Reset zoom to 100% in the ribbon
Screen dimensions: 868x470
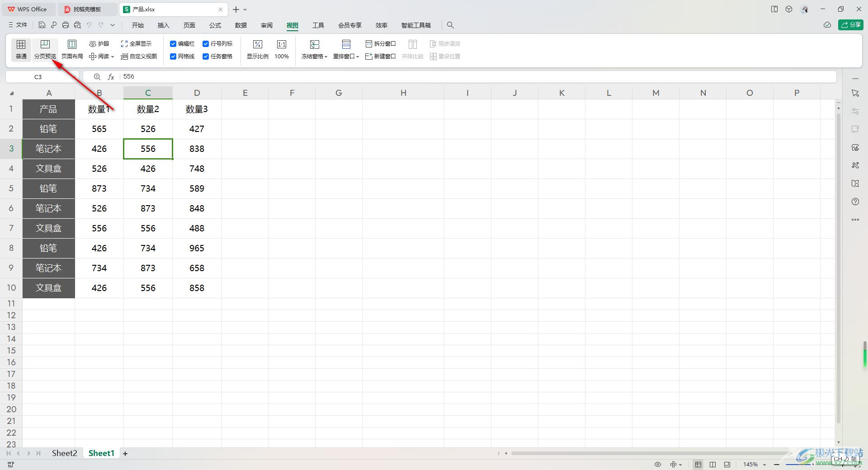coord(281,49)
